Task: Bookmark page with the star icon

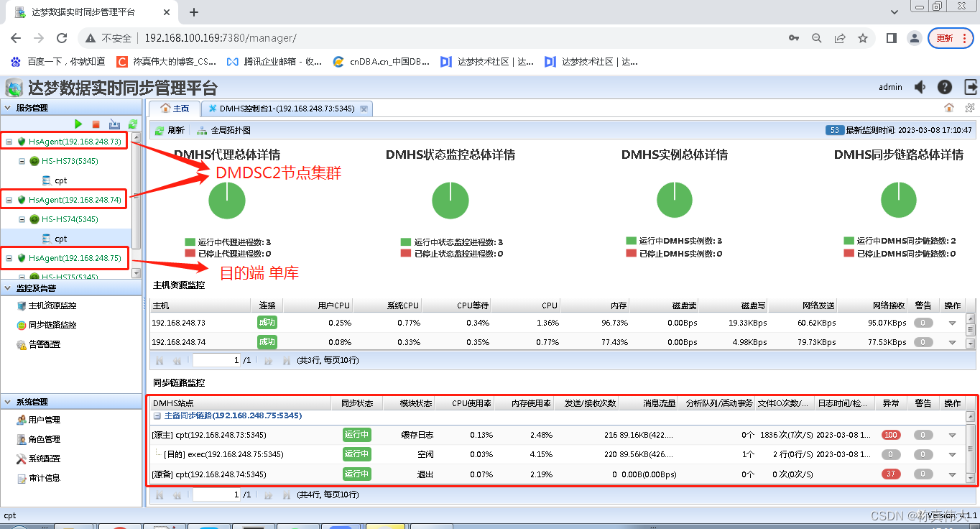Action: click(863, 38)
